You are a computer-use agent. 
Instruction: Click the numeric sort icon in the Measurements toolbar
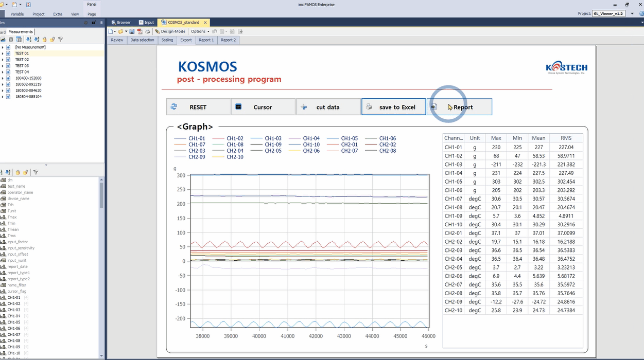click(28, 39)
